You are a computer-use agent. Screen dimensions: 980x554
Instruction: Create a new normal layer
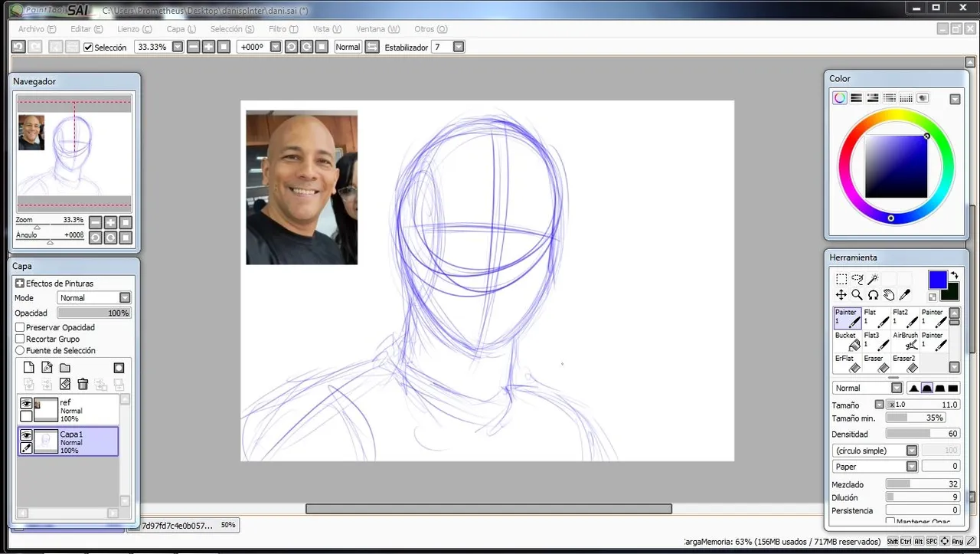coord(29,368)
